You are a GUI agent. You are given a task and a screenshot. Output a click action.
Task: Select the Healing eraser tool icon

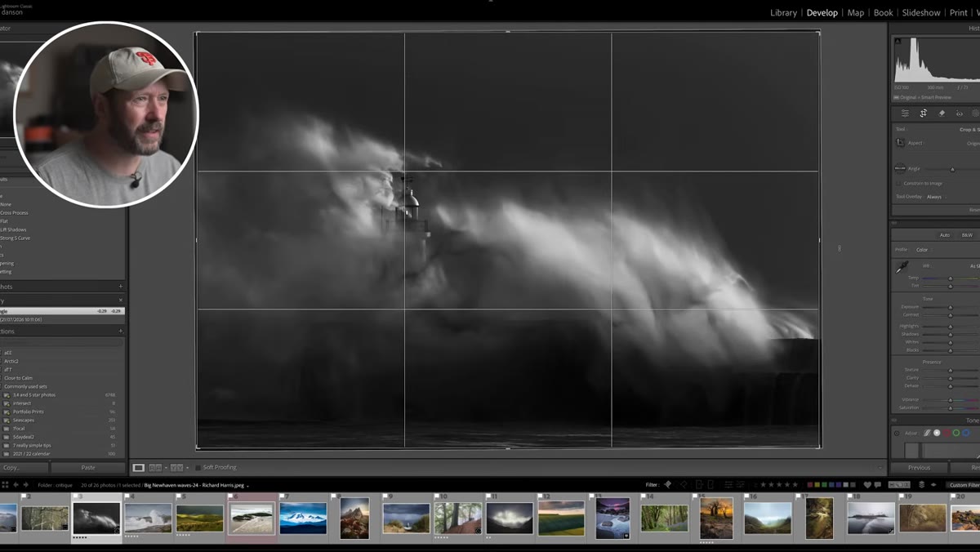point(942,114)
